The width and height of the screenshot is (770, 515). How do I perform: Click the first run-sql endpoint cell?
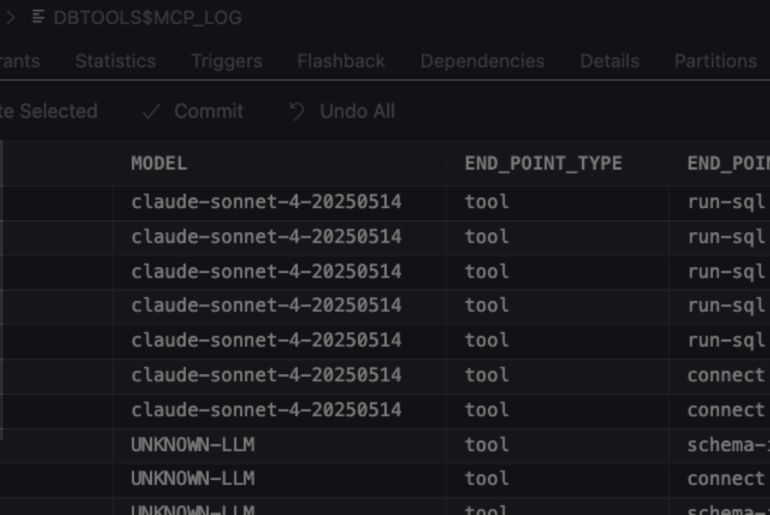726,202
